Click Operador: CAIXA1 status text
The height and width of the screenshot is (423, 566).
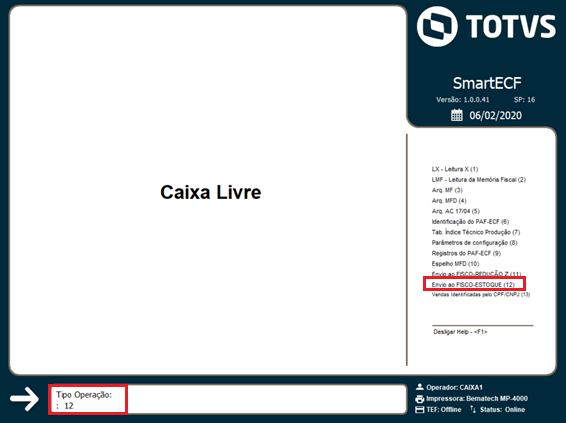coord(454,387)
